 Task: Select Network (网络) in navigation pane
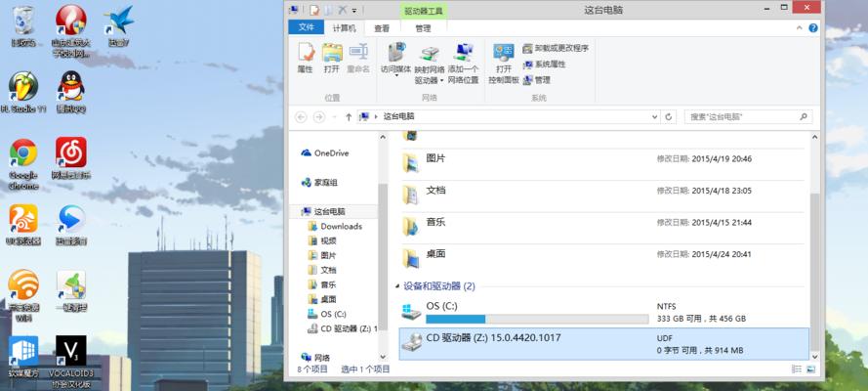tap(315, 357)
